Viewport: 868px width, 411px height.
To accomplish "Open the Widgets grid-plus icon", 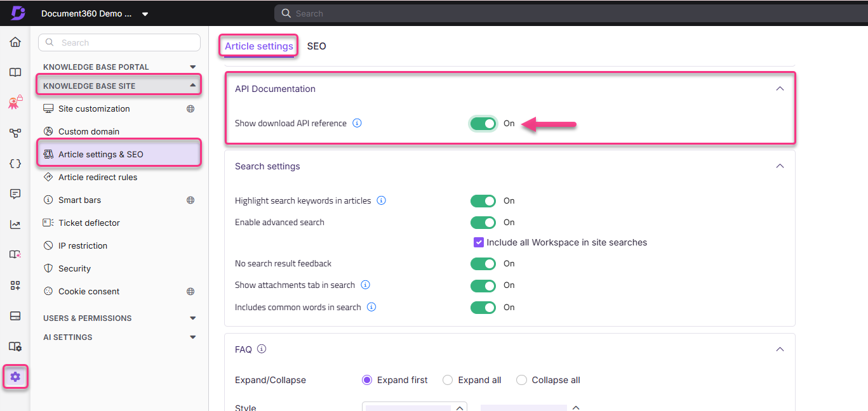I will [15, 285].
